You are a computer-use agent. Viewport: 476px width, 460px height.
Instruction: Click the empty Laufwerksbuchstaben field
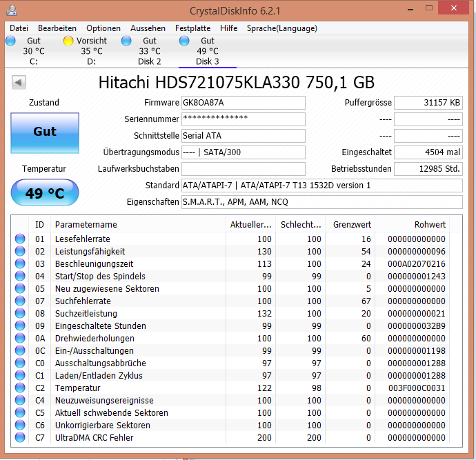[x=244, y=169]
